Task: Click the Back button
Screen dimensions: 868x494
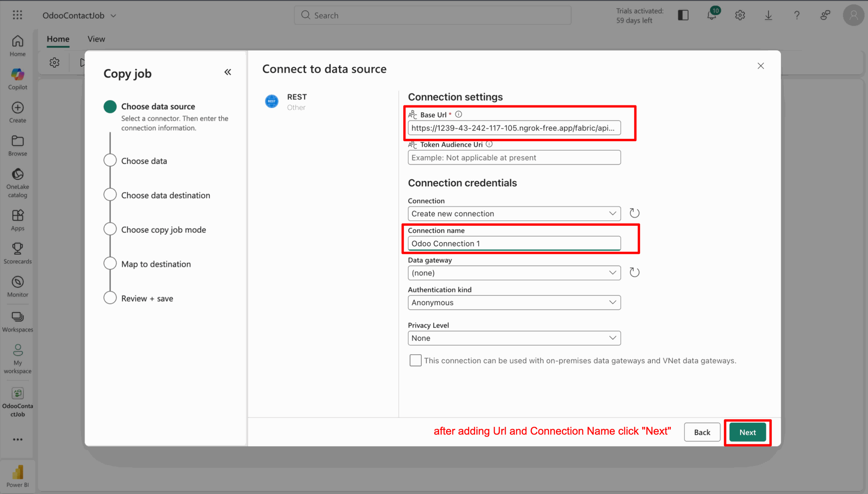Action: tap(702, 432)
